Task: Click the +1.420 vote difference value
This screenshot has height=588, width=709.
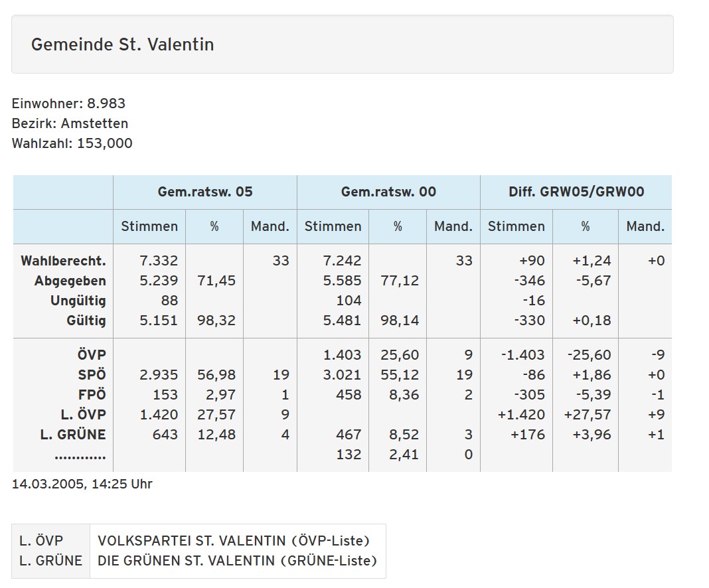Action: [x=520, y=415]
